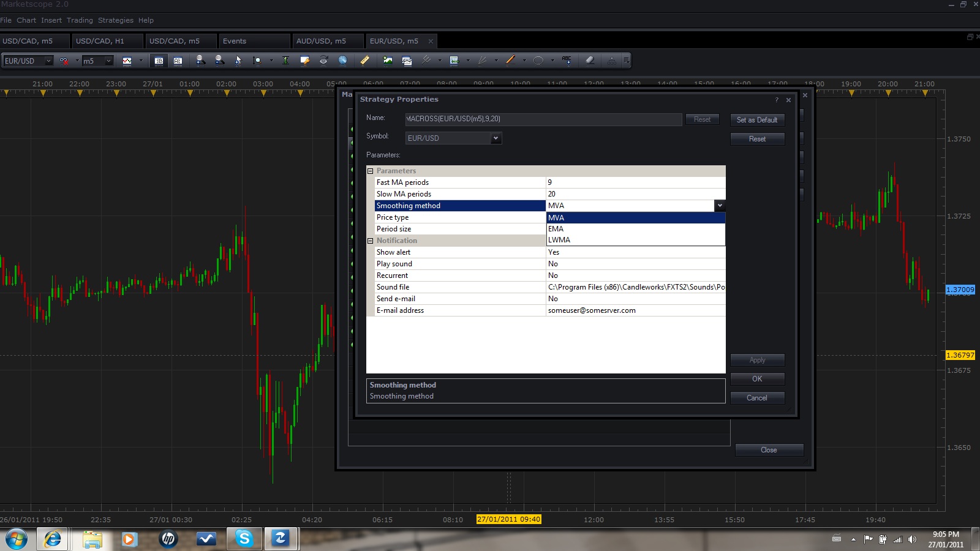Click Cancel in Strategy Properties
The height and width of the screenshot is (551, 980).
757,398
